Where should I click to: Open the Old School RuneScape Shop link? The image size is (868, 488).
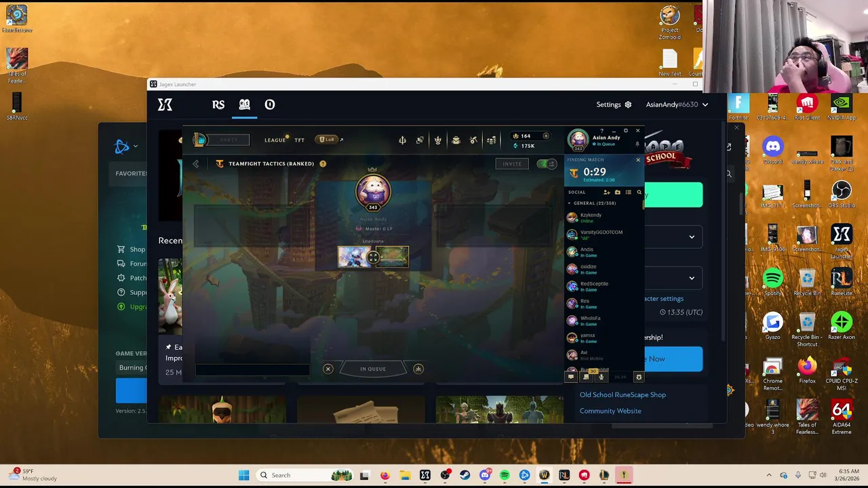[x=623, y=394]
